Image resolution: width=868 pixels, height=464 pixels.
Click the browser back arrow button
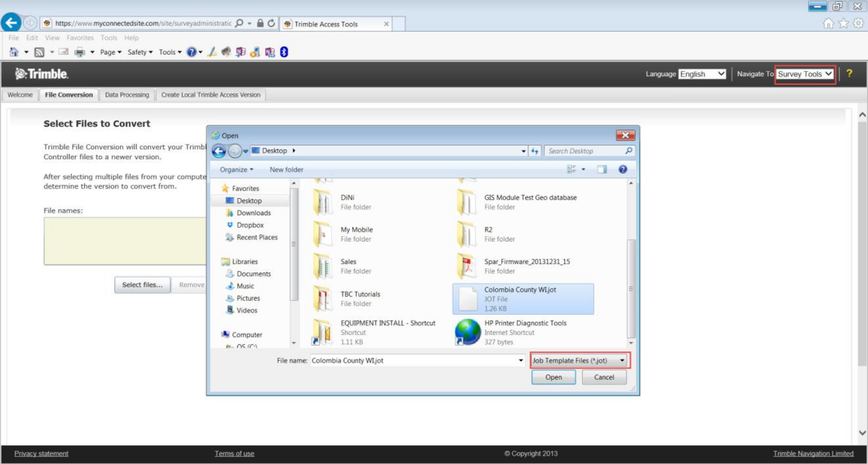click(11, 23)
